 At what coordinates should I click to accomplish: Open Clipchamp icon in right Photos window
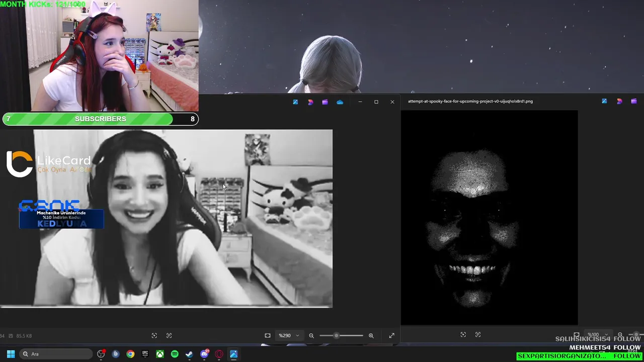[634, 101]
